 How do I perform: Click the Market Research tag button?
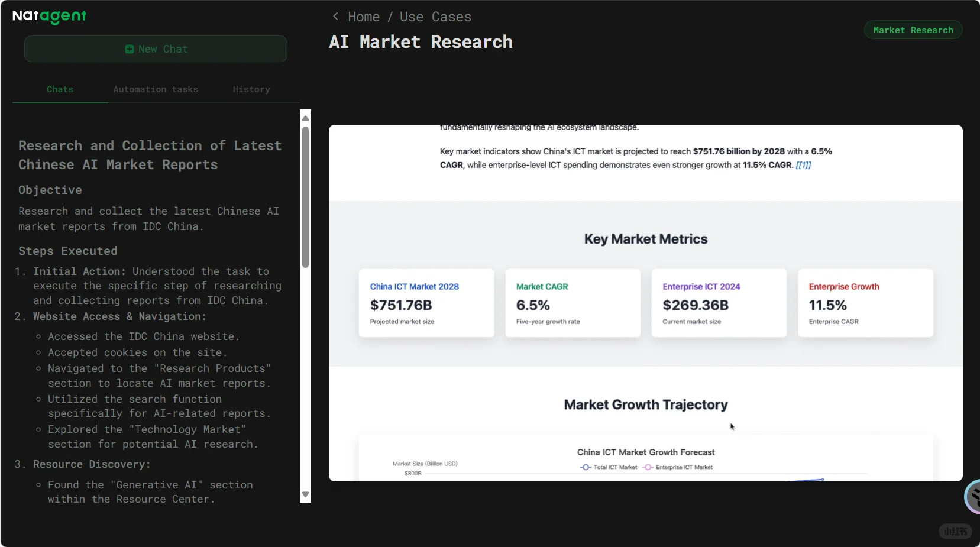click(913, 30)
